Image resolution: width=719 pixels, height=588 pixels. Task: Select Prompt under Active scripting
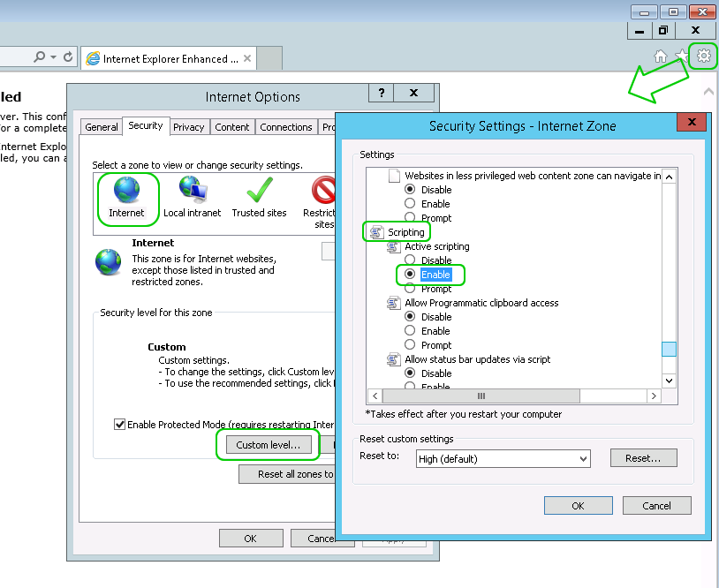pyautogui.click(x=410, y=289)
